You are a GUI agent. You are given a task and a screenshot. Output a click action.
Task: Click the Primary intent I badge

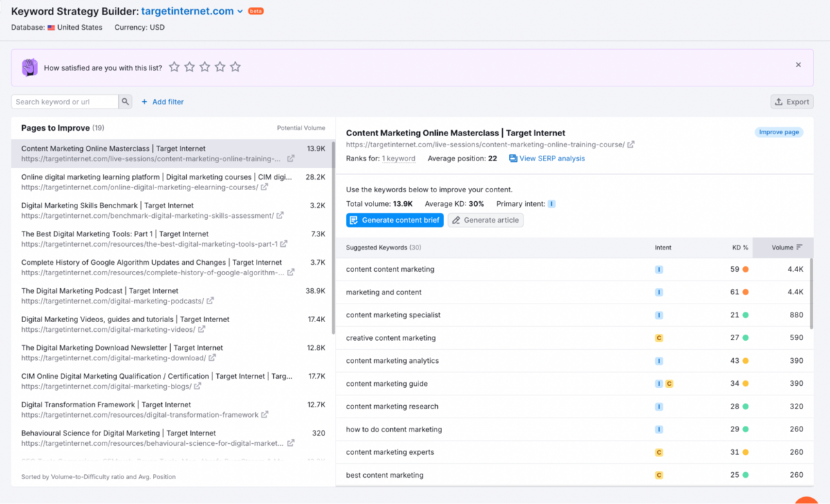551,204
